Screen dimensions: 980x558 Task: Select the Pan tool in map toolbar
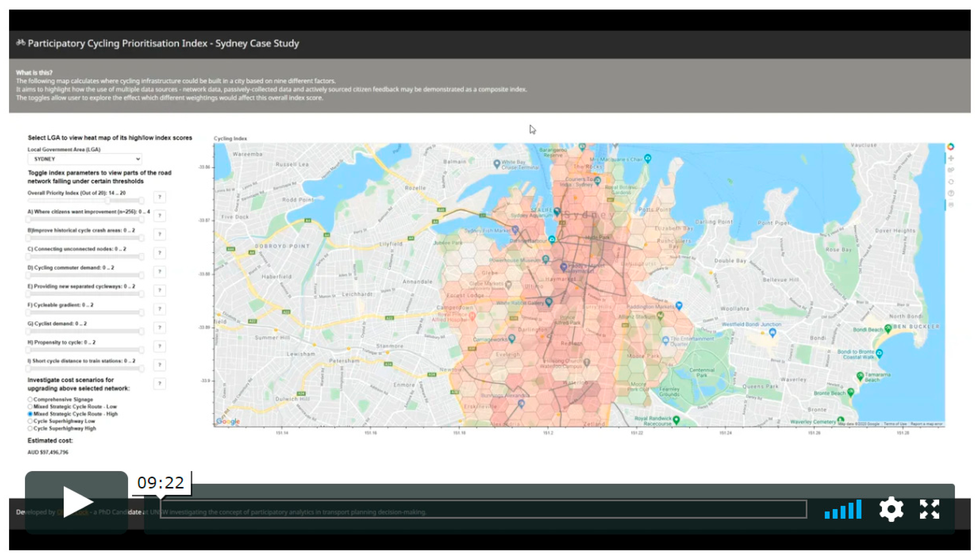click(950, 158)
